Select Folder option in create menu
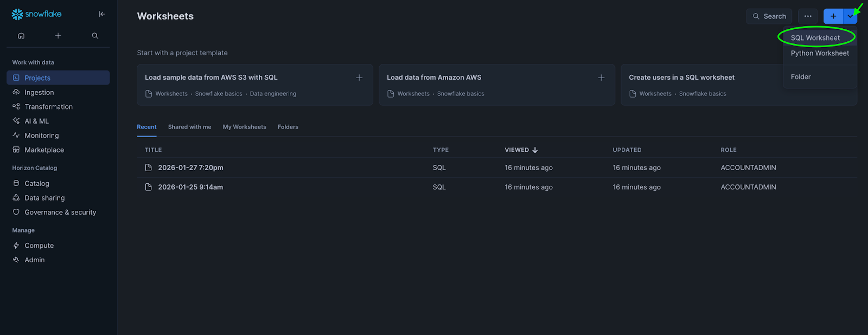Viewport: 868px width, 335px height. 801,77
